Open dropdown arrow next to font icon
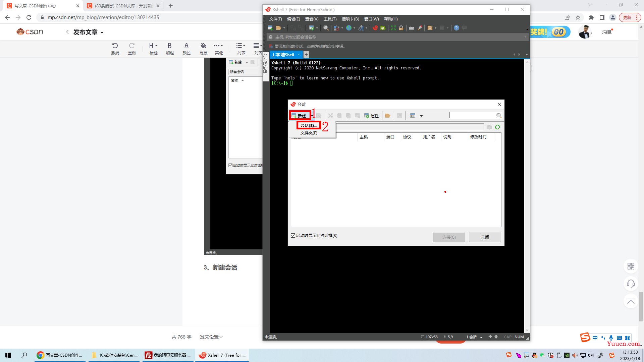 pos(366,28)
